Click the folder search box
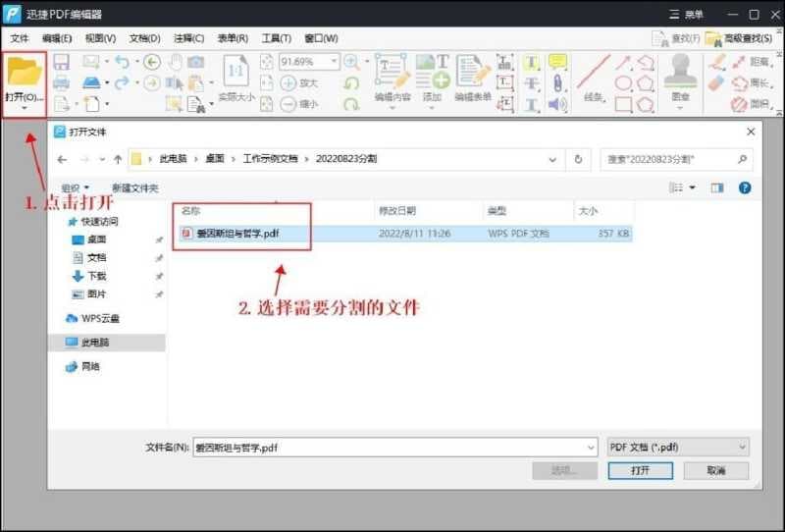This screenshot has height=532, width=785. click(x=676, y=160)
